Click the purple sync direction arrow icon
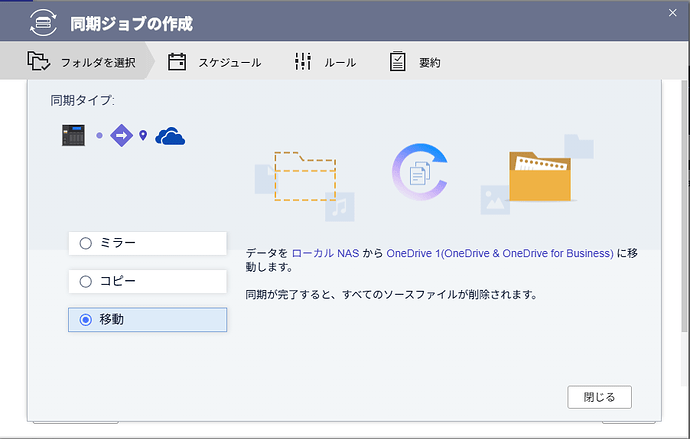The height and width of the screenshot is (439, 690). [121, 134]
